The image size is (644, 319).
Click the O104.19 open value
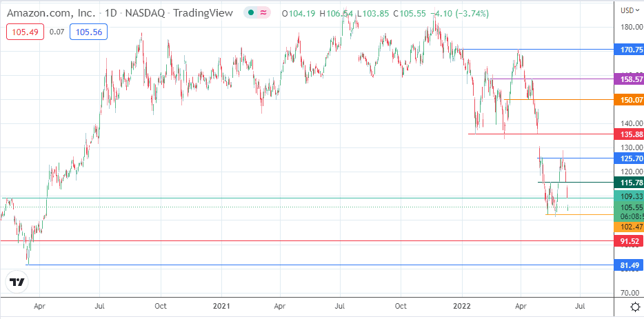click(x=298, y=14)
